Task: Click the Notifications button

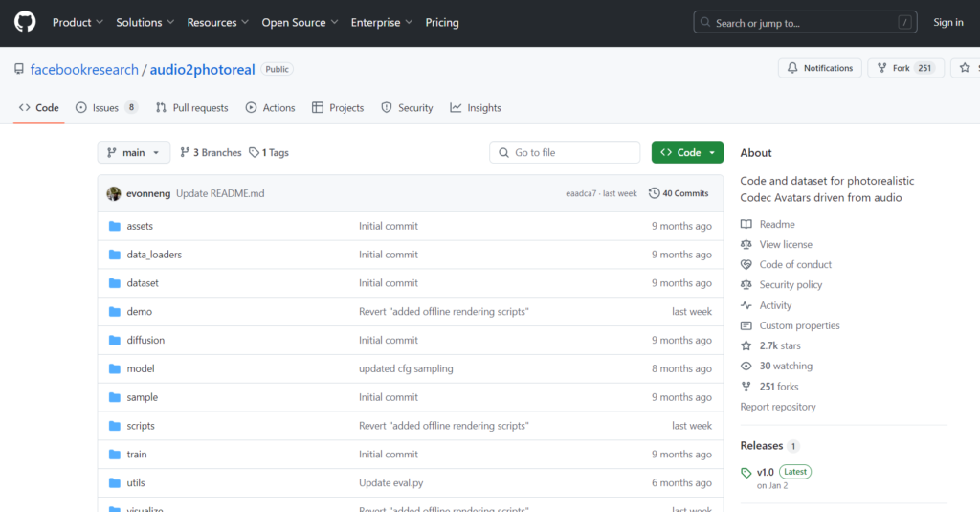Action: (x=820, y=68)
